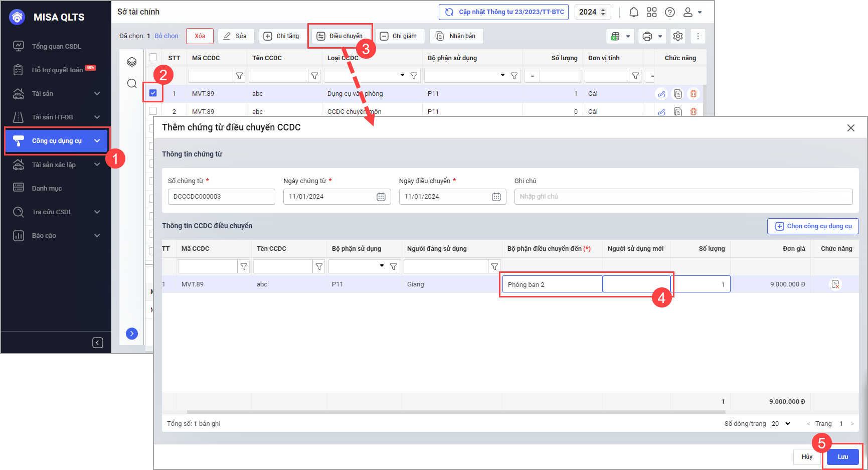The width and height of the screenshot is (868, 470).
Task: Open the apps grid icon
Action: [651, 12]
